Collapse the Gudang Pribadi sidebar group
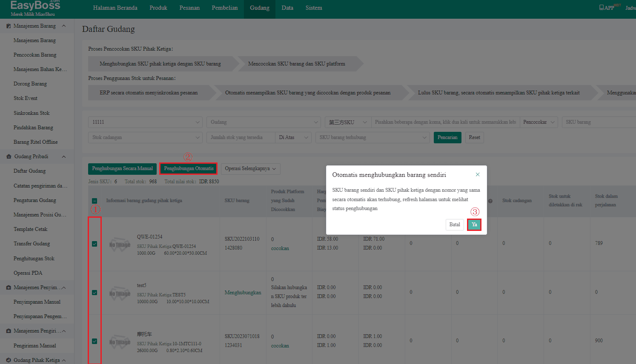This screenshot has width=636, height=364. pyautogui.click(x=64, y=156)
